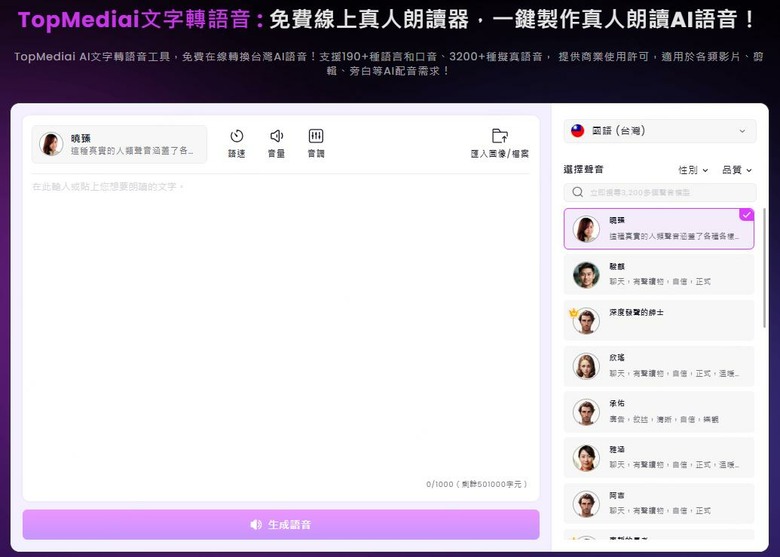Open the 品質 quality filter dropdown
This screenshot has width=780, height=557.
pyautogui.click(x=737, y=170)
